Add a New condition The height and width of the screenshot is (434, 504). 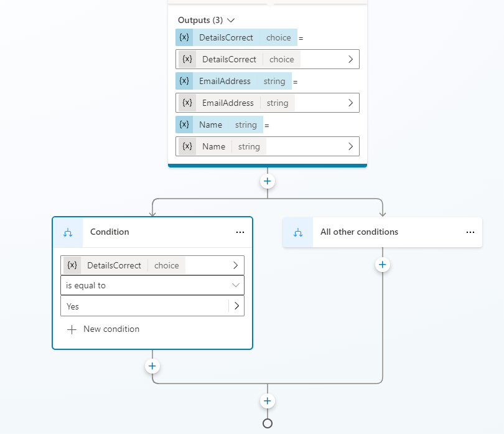(x=103, y=329)
